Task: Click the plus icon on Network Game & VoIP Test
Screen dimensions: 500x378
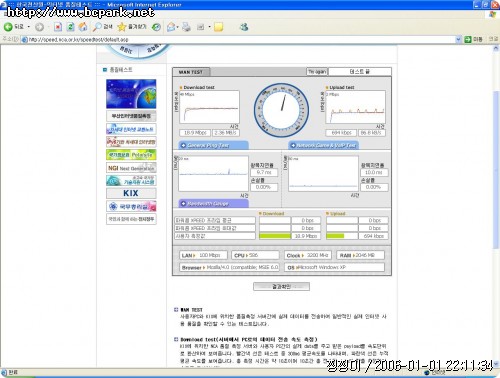Action: pos(293,146)
